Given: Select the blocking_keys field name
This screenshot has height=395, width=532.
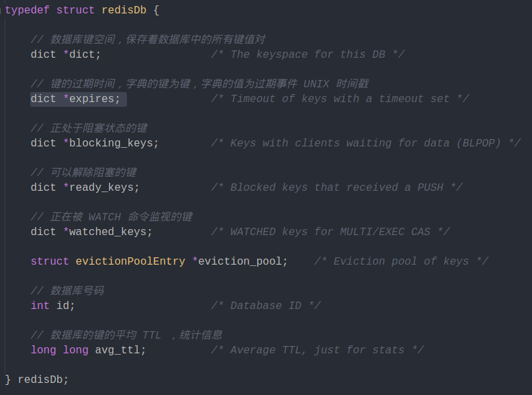Looking at the screenshot, I should (x=112, y=143).
